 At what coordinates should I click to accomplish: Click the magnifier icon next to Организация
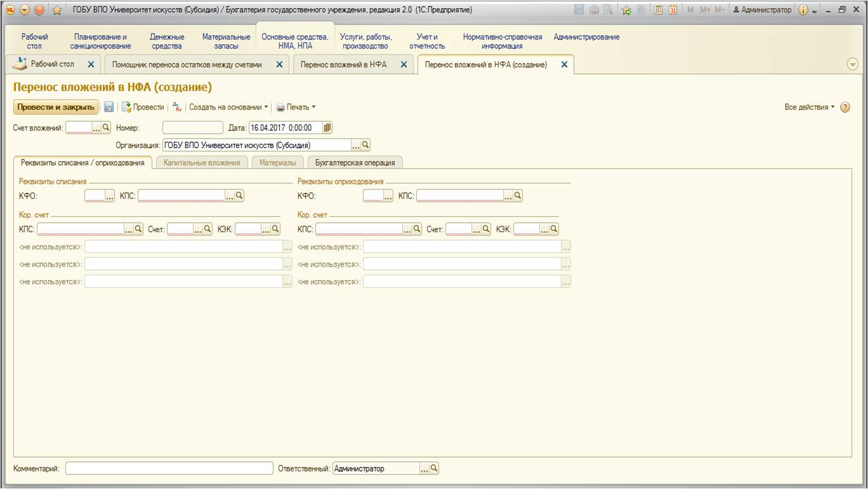[365, 145]
